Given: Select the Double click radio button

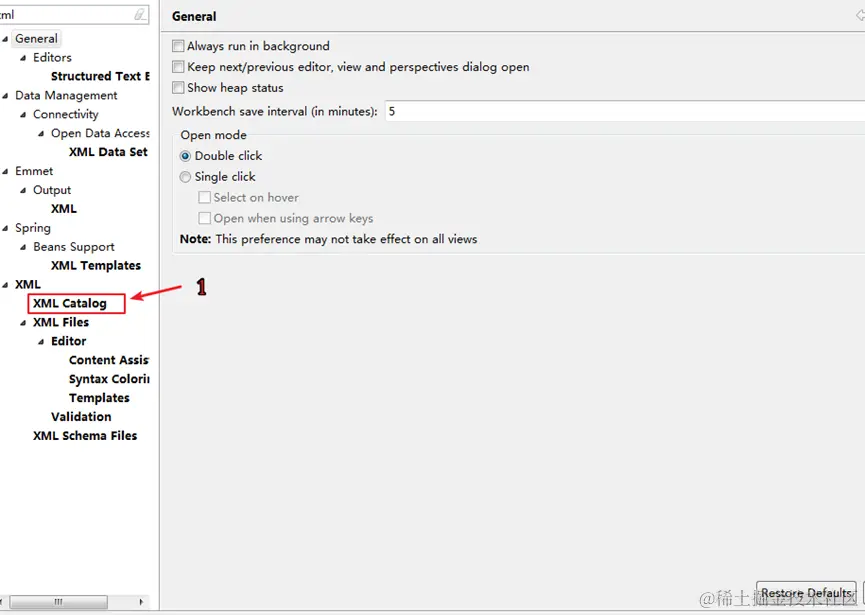Looking at the screenshot, I should tap(185, 156).
